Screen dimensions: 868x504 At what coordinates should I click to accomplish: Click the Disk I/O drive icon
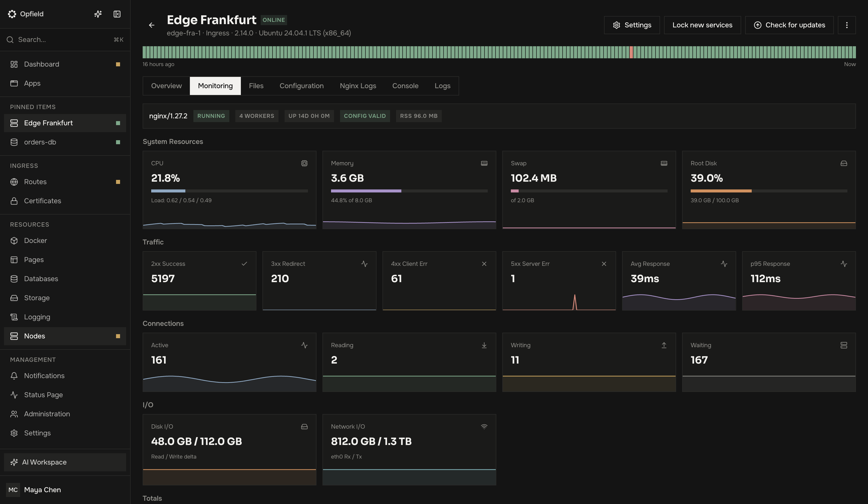click(x=304, y=426)
